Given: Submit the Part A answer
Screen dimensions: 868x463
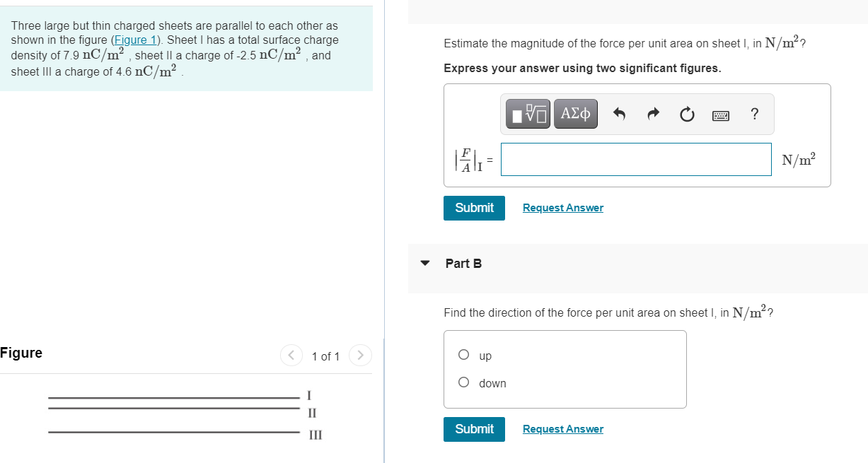Looking at the screenshot, I should [x=474, y=208].
